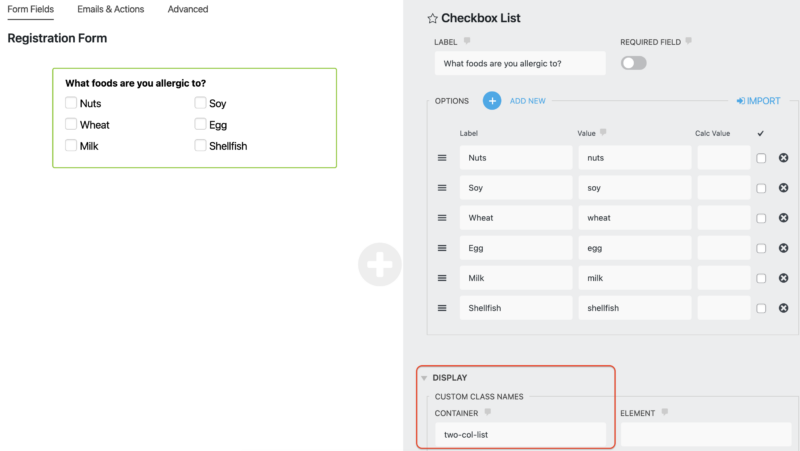The height and width of the screenshot is (451, 800).
Task: Click the large add field plus circle
Action: pyautogui.click(x=381, y=265)
